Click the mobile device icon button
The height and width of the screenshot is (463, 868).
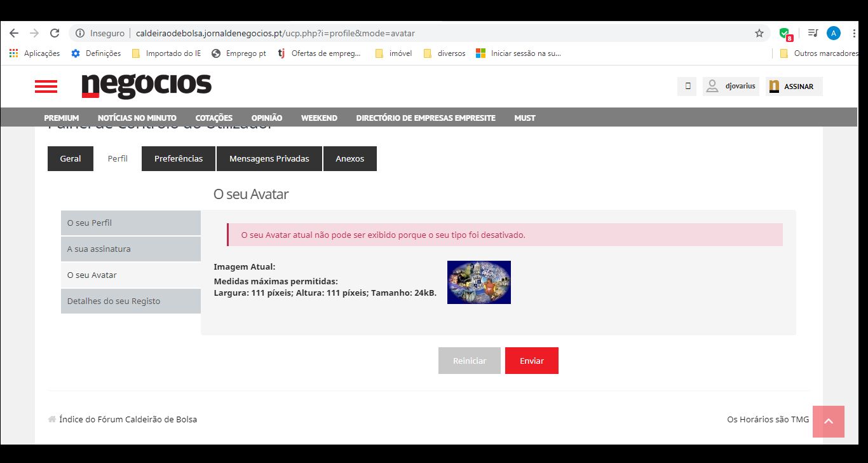point(687,86)
